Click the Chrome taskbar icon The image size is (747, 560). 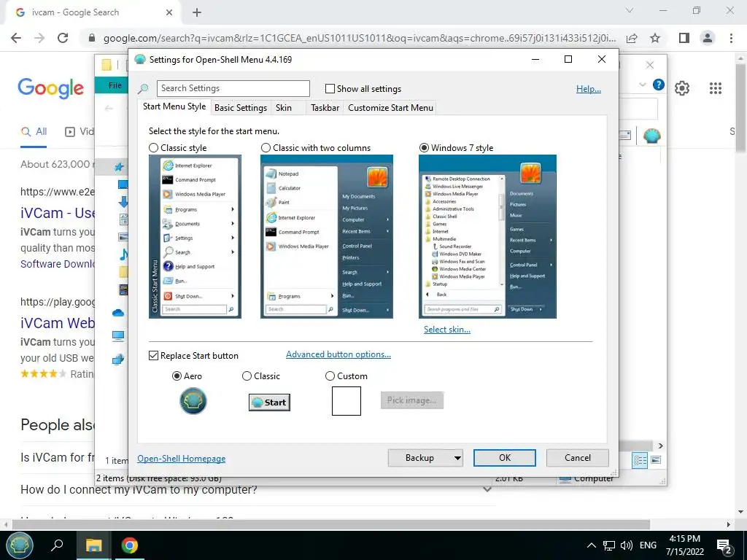[129, 545]
